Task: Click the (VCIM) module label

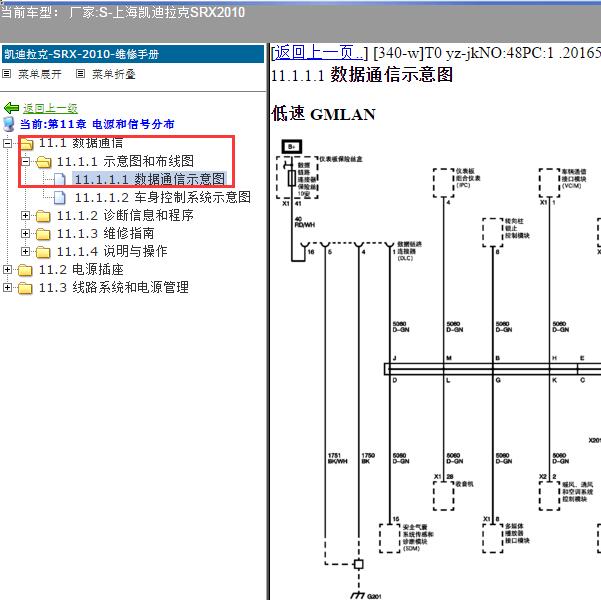Action: pyautogui.click(x=572, y=186)
